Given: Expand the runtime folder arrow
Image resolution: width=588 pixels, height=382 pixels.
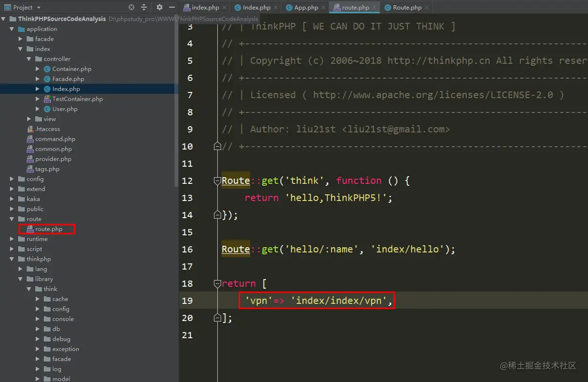Looking at the screenshot, I should coord(12,239).
